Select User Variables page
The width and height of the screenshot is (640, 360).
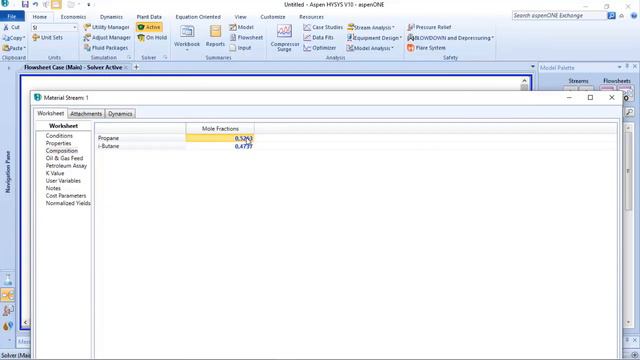[x=63, y=180]
